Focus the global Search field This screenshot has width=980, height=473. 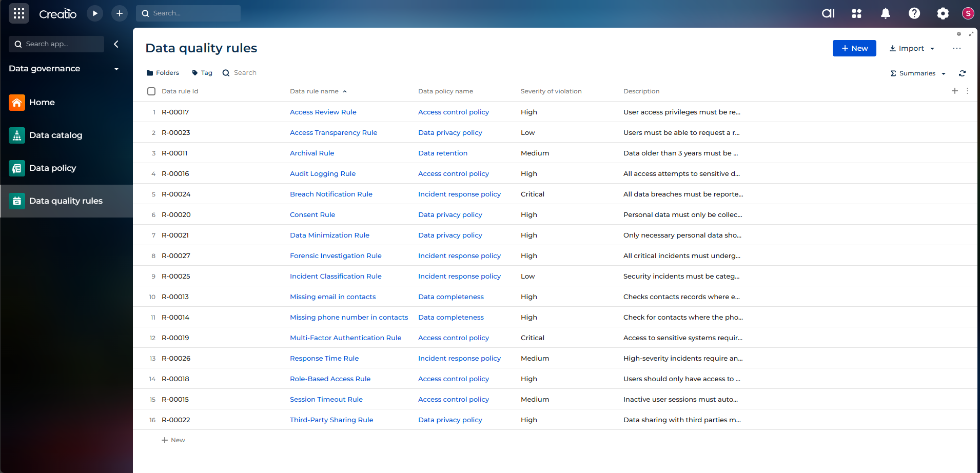188,13
